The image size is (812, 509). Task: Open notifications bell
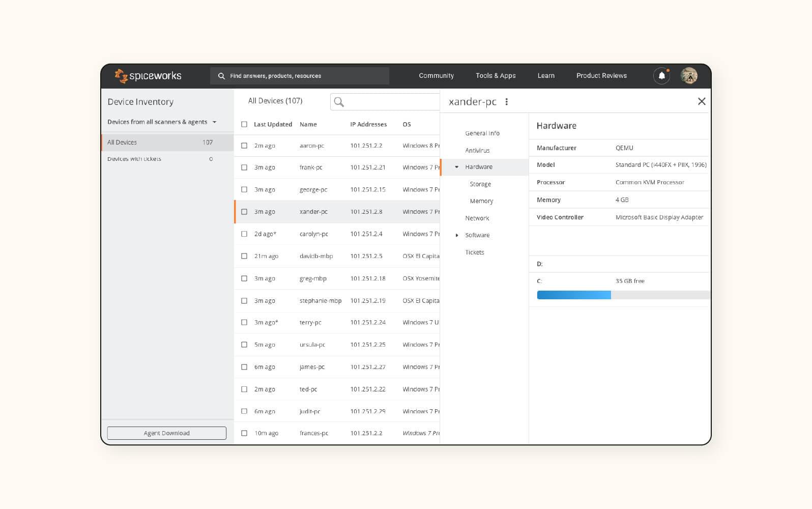661,76
